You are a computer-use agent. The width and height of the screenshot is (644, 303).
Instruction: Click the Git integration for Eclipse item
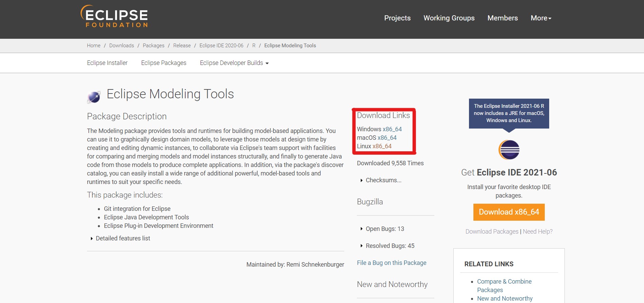(137, 209)
